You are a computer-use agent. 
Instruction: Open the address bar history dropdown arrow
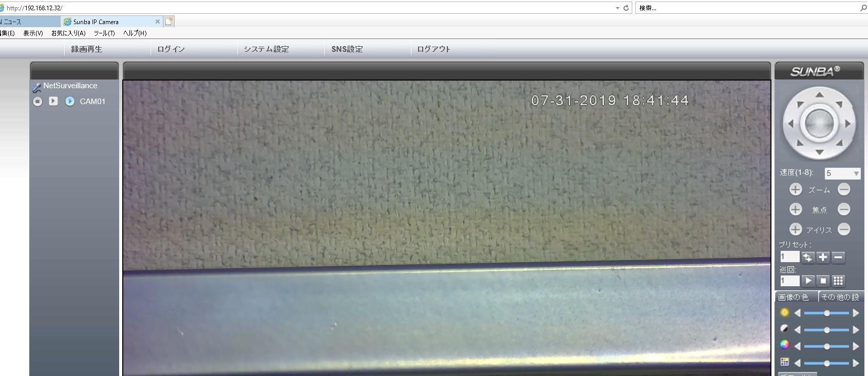tap(617, 8)
